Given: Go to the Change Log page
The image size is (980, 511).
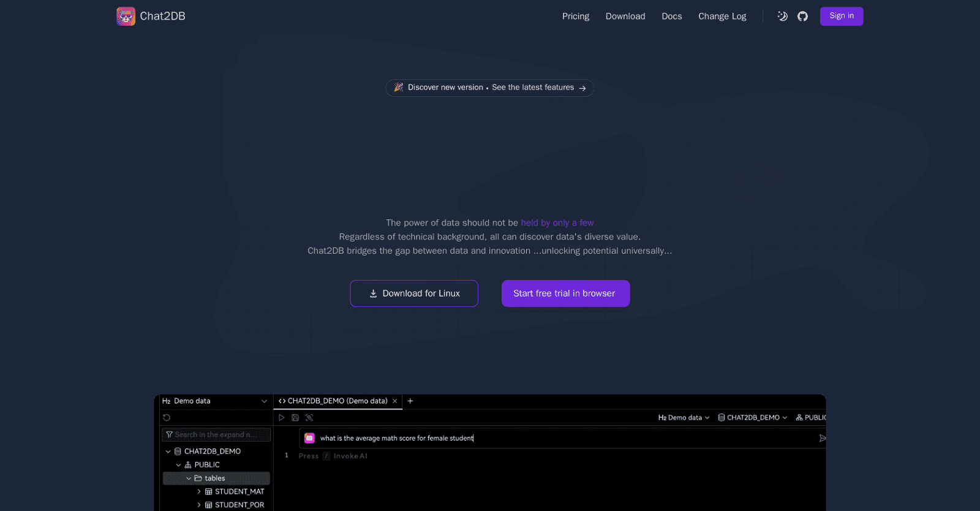Looking at the screenshot, I should pos(722,17).
